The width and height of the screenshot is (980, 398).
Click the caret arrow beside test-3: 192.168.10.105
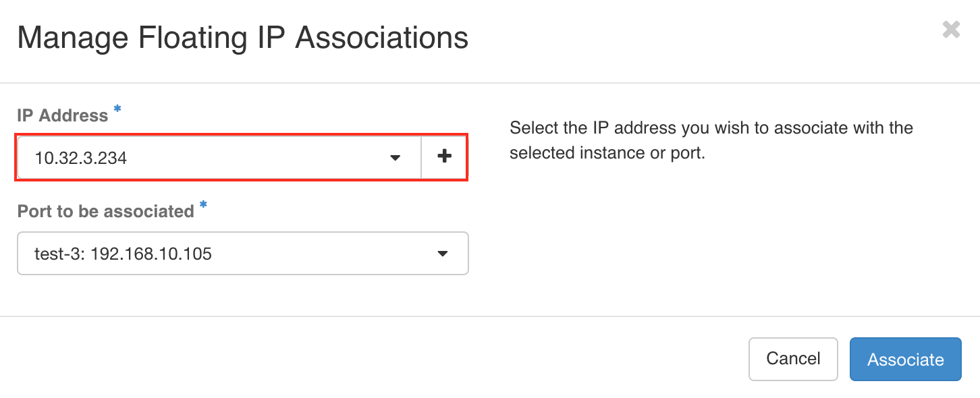pyautogui.click(x=442, y=254)
